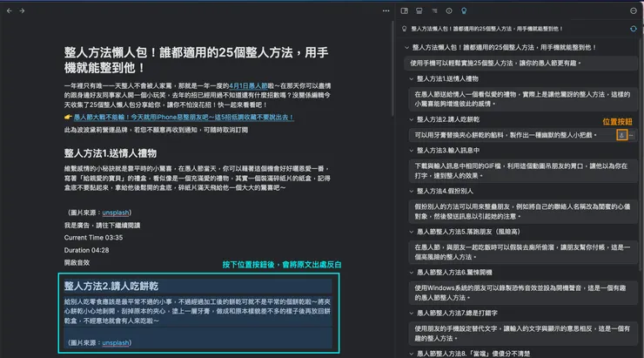Open the unsplash link under 送情人禮物
644x358 pixels.
(116, 213)
